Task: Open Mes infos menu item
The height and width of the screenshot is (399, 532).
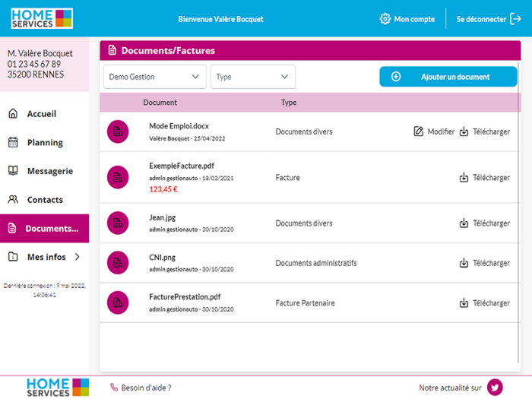Action: click(x=44, y=257)
